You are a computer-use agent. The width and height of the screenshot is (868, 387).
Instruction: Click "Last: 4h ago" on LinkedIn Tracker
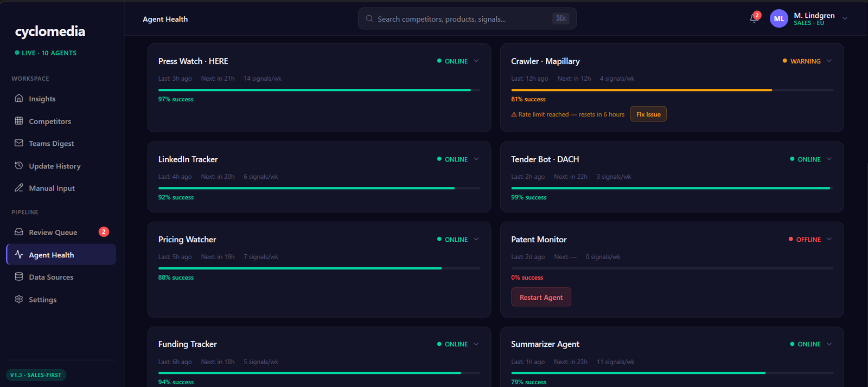click(175, 177)
